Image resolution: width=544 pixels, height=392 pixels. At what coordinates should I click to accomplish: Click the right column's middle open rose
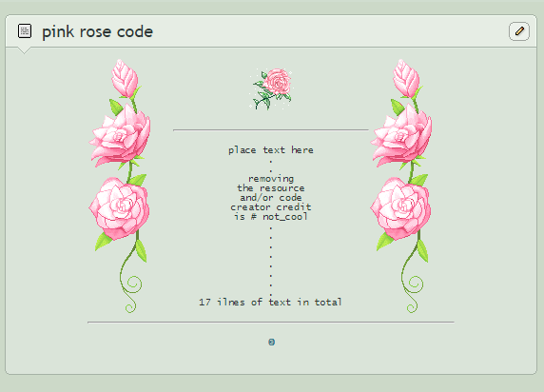click(401, 135)
